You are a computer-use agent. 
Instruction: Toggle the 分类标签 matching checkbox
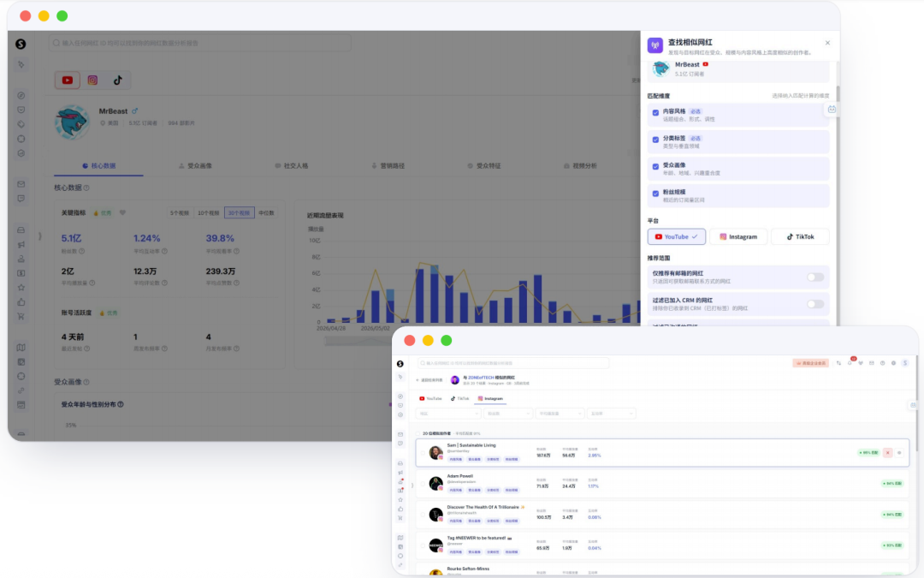click(655, 140)
